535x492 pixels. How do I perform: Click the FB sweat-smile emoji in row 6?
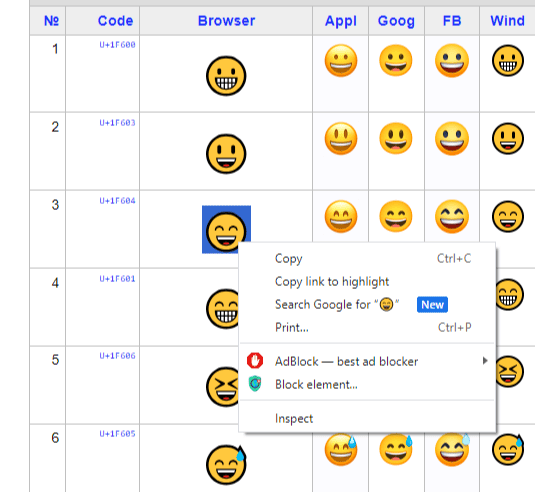pos(452,450)
